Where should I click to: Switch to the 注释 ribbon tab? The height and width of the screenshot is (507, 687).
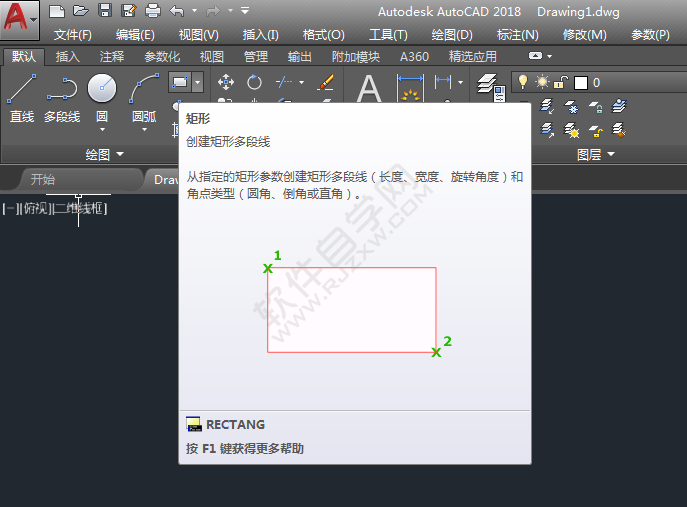point(112,57)
